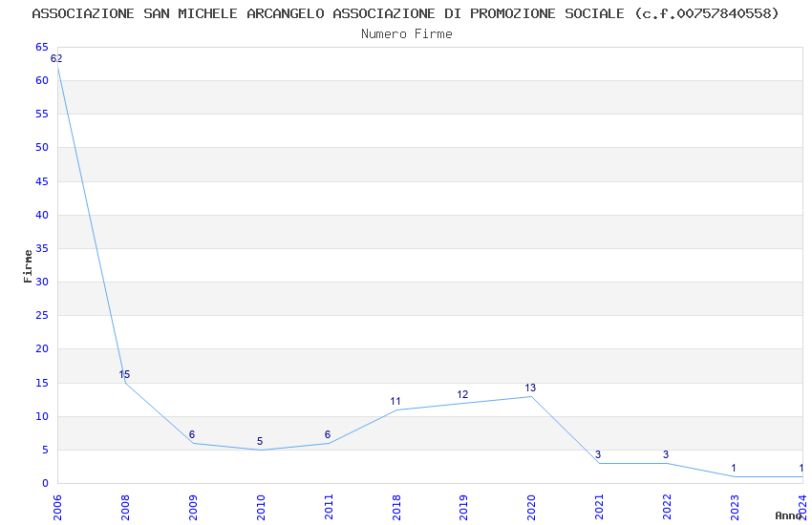Click the 'Firme' y-axis label
Image resolution: width=812 pixels, height=525 pixels.
click(x=28, y=266)
